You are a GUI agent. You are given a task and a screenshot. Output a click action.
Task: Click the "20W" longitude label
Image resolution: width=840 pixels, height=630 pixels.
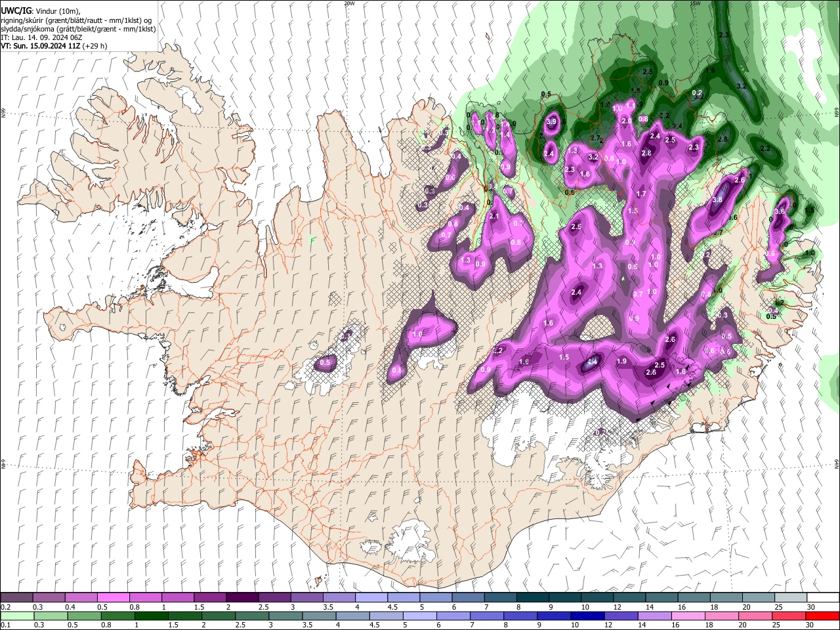[x=349, y=3]
